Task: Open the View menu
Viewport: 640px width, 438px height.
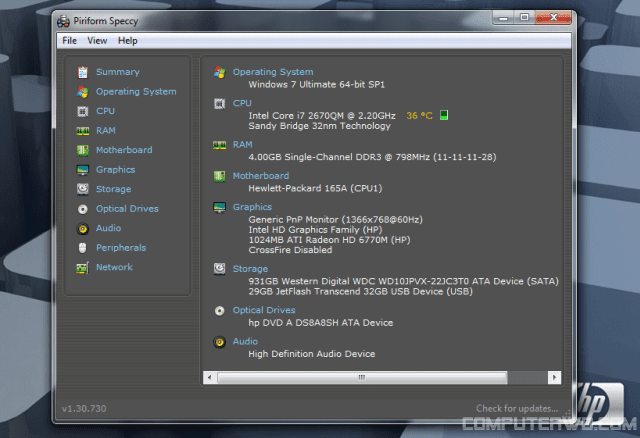Action: 97,41
